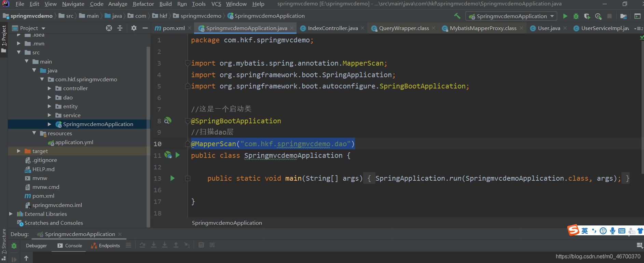Toggle the Z: Structure tool window strip
Screen dimensions: 644x263
(4, 244)
